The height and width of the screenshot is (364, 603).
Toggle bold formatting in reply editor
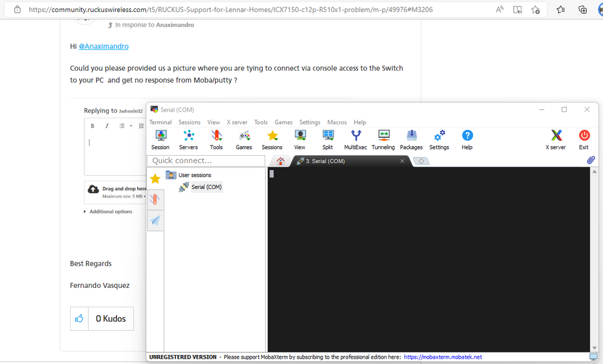[92, 126]
